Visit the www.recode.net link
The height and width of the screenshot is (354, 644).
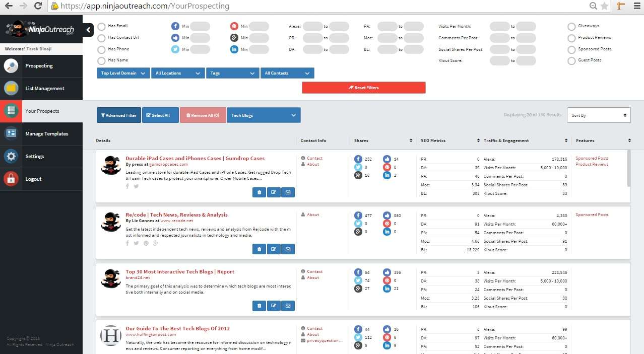tap(177, 221)
